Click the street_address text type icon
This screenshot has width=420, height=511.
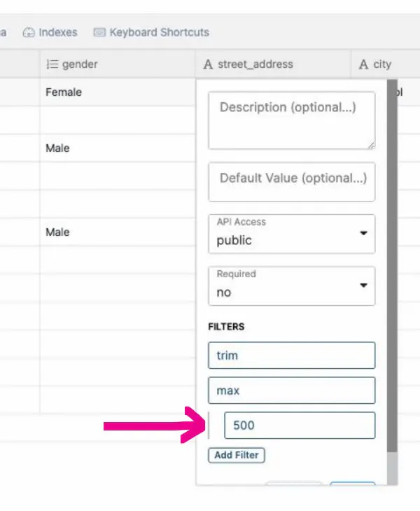[x=208, y=64]
